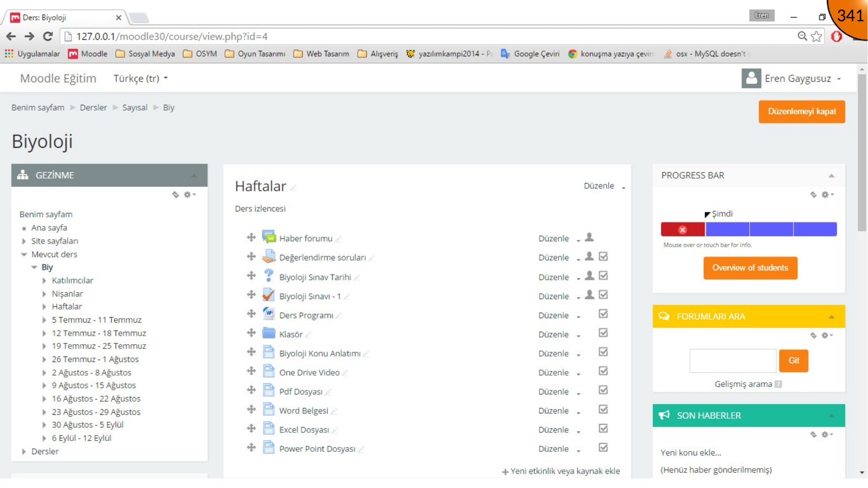Toggle completion checkbox for One Drive Video

click(x=603, y=371)
